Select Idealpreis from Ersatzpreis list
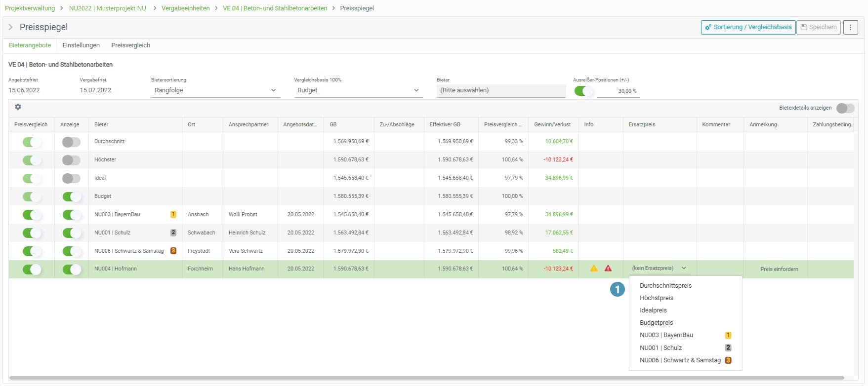The width and height of the screenshot is (868, 386). [653, 310]
